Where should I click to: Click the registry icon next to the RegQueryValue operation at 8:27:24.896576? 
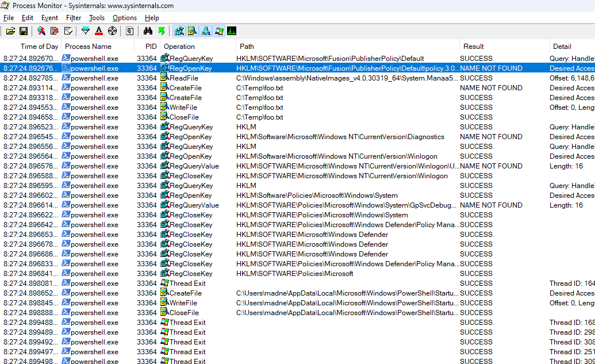coord(164,166)
